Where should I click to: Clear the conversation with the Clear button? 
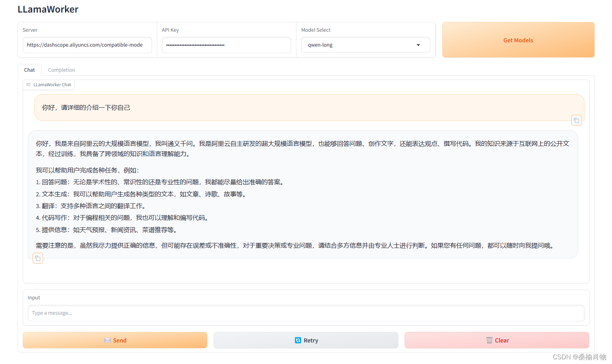[x=497, y=340]
